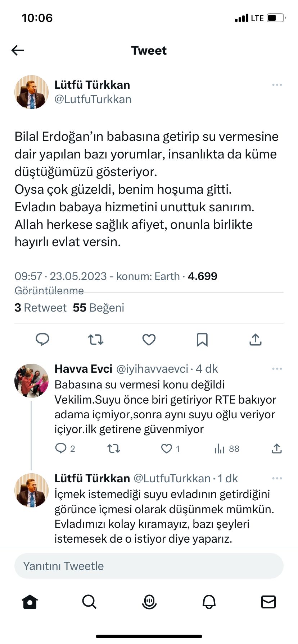Image resolution: width=298 pixels, height=644 pixels.
Task: Retweet Lütfü Türkkan's main tweet
Action: (96, 339)
